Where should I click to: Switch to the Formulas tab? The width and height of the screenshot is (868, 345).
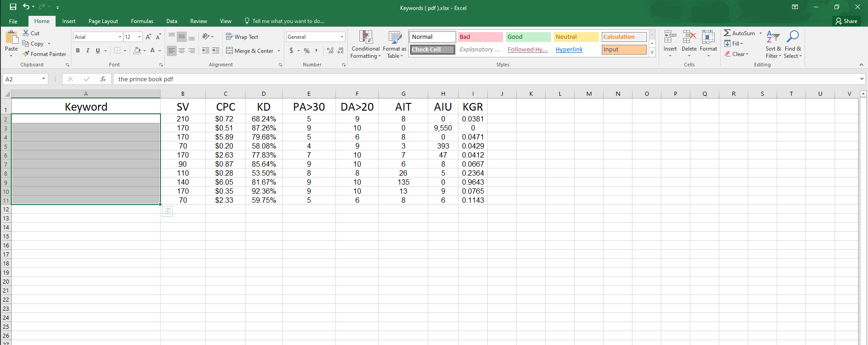(x=142, y=21)
